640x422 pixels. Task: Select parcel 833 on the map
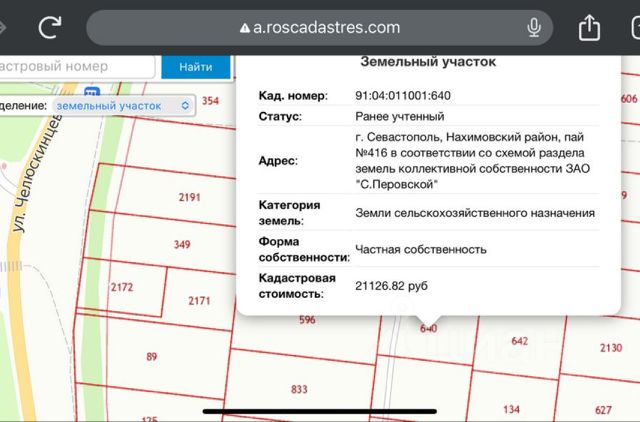pyautogui.click(x=299, y=389)
